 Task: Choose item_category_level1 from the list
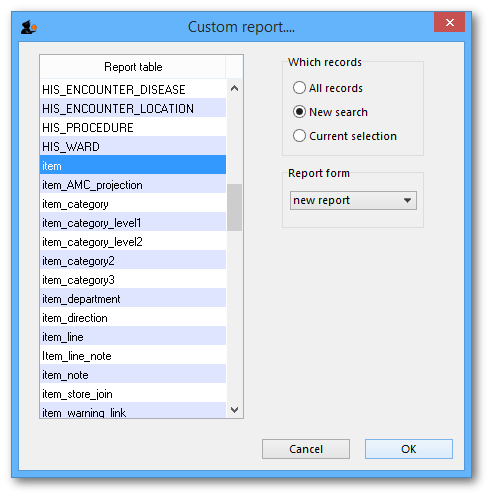tap(133, 222)
